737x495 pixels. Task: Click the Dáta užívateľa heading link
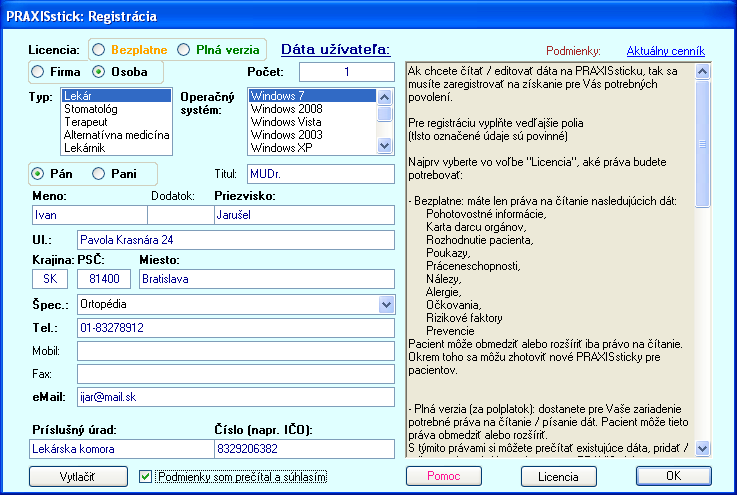click(336, 49)
